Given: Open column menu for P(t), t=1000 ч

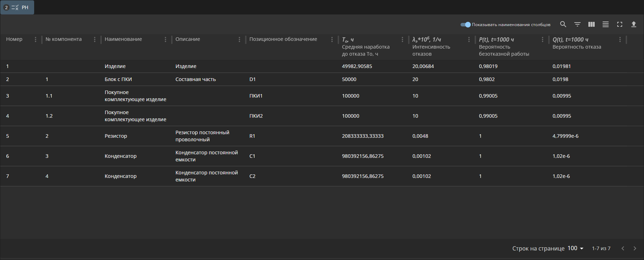Looking at the screenshot, I should coord(543,39).
